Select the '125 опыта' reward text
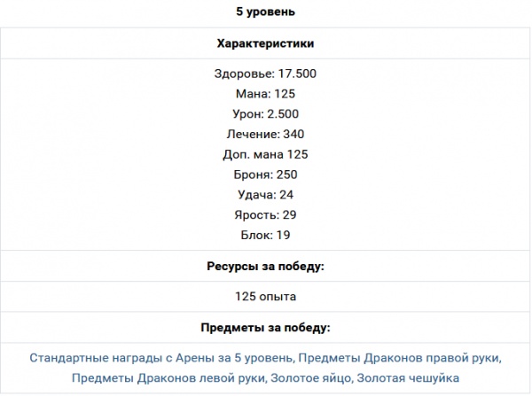The width and height of the screenshot is (532, 396). (x=266, y=296)
